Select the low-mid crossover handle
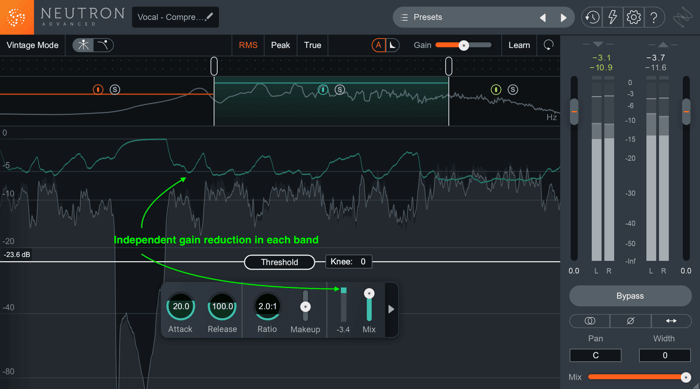 (214, 66)
